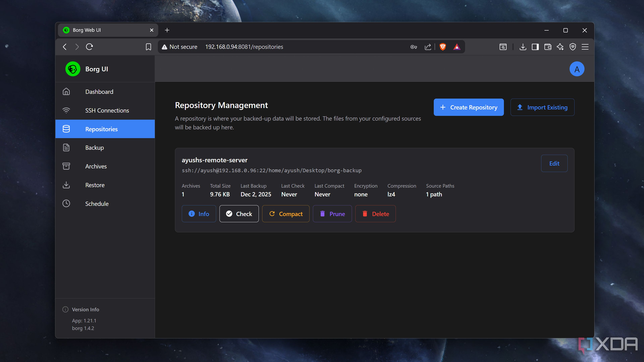This screenshot has height=362, width=644.
Task: Click the tab search toolbar icon
Action: coord(503,47)
